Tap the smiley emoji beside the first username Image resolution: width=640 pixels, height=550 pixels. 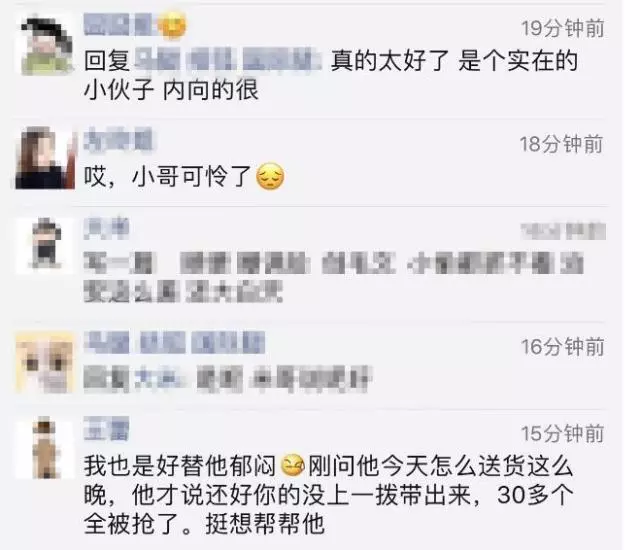[x=172, y=24]
